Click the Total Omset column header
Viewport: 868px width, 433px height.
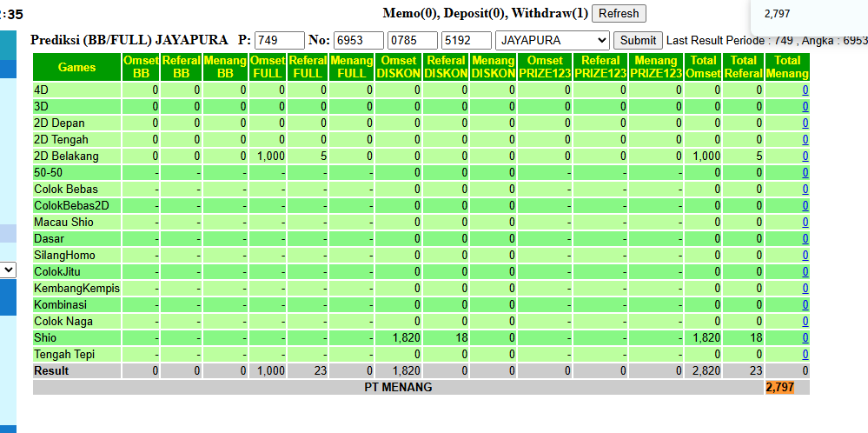(703, 68)
